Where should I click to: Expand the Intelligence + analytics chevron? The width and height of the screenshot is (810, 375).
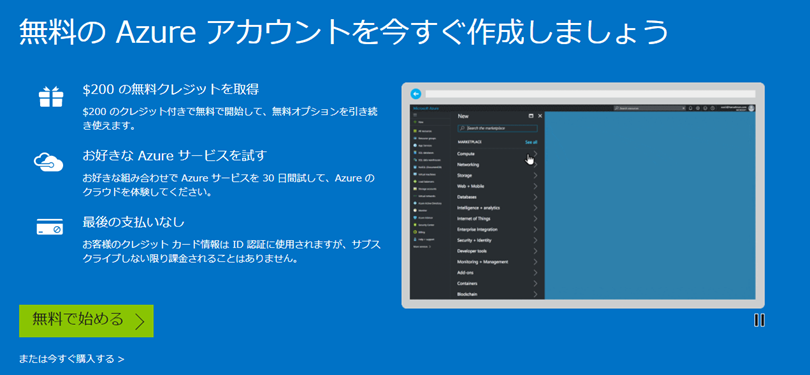535,208
